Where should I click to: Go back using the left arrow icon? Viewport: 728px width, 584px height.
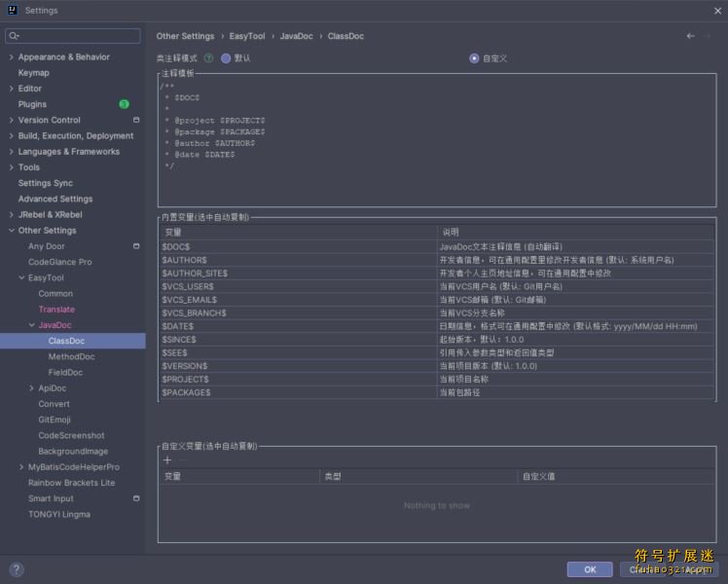690,36
